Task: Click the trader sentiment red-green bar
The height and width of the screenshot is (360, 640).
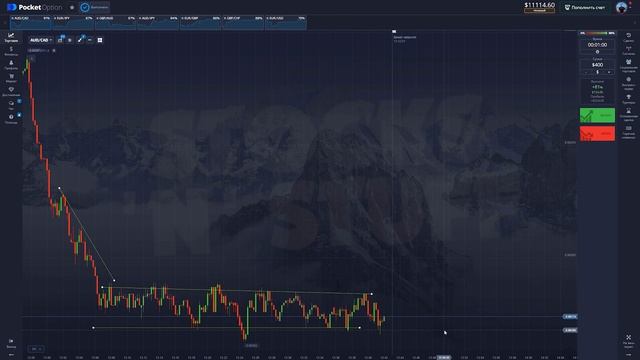Action: 597,33
